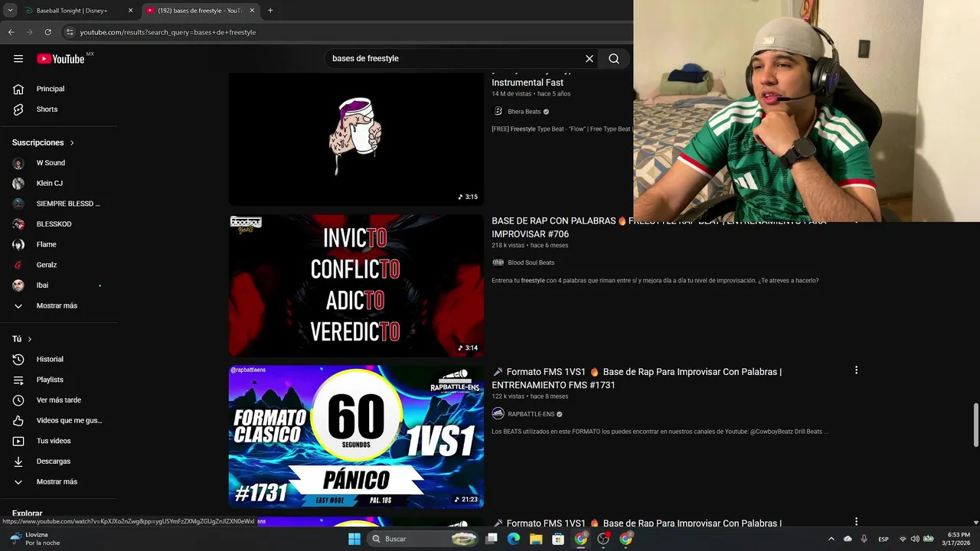Open RAPBATTLE-ENS channel name
Image resolution: width=980 pixels, height=551 pixels.
(x=531, y=414)
